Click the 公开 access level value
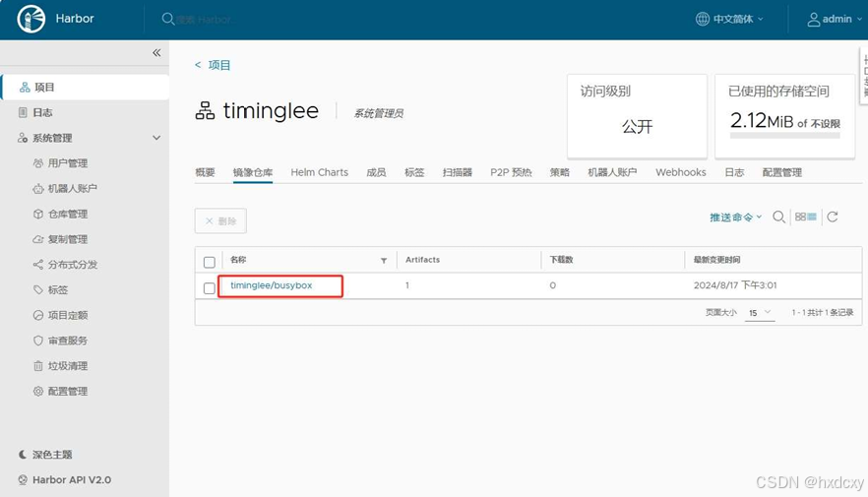The width and height of the screenshot is (868, 497). pyautogui.click(x=637, y=127)
